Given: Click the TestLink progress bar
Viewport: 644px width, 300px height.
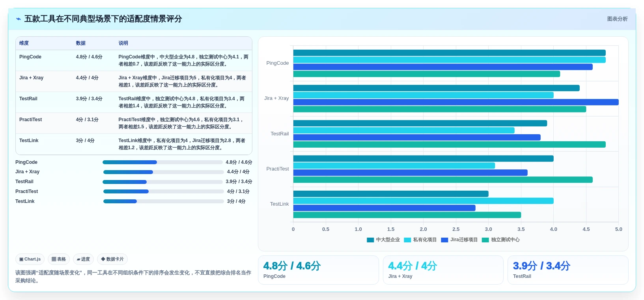Looking at the screenshot, I should [x=163, y=201].
